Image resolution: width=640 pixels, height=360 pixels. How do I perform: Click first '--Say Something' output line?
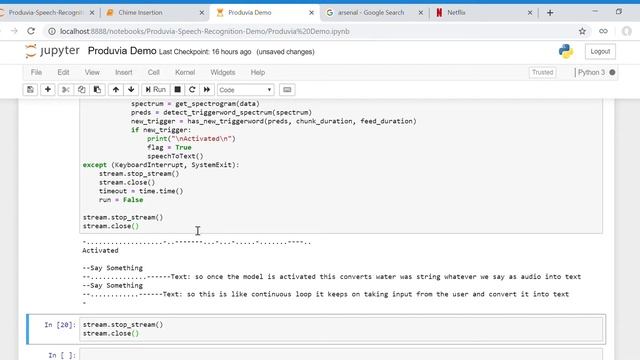[113, 268]
